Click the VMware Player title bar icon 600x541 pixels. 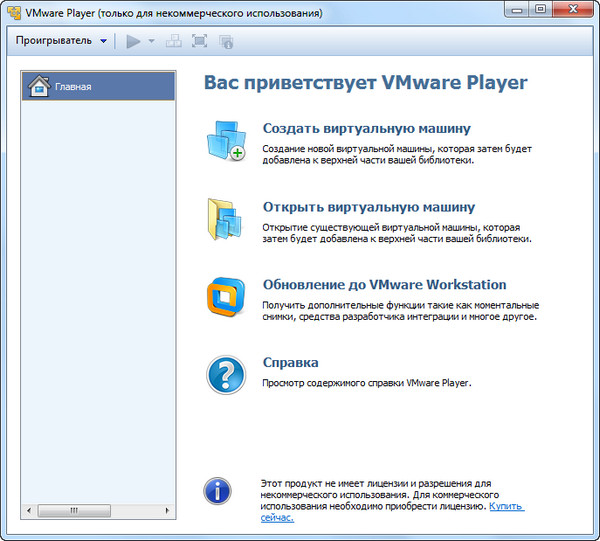14,13
